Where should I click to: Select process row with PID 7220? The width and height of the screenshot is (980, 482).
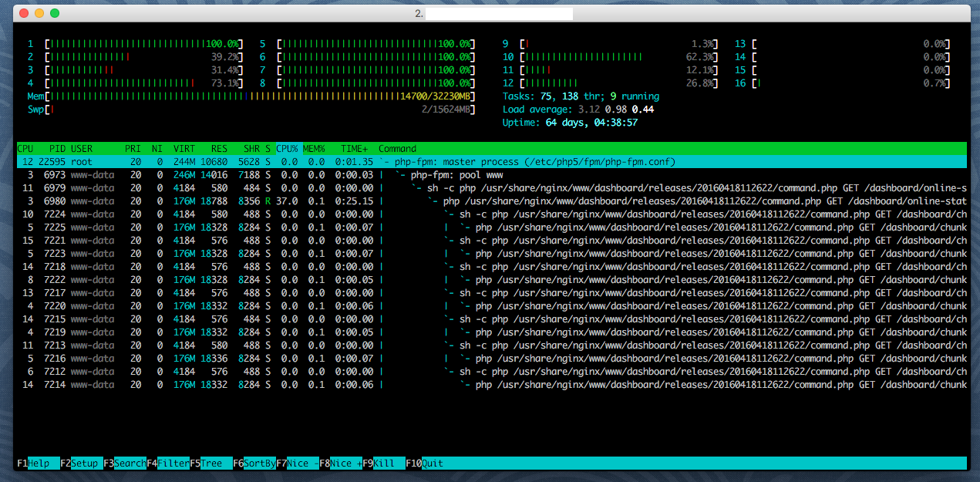(492, 306)
